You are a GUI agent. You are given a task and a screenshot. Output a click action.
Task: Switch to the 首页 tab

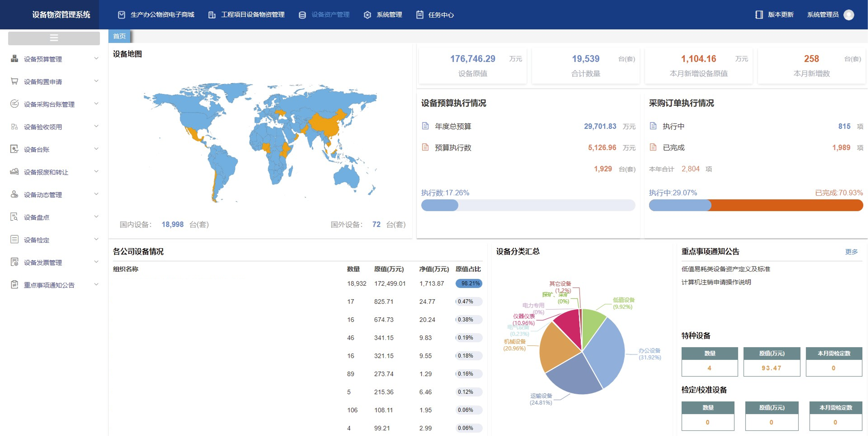click(x=119, y=36)
